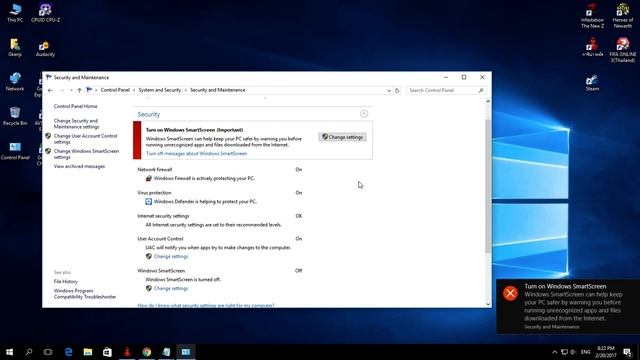Viewport: 640px width, 360px height.
Task: Click the window vertical scrollbar thumb
Action: 488,186
